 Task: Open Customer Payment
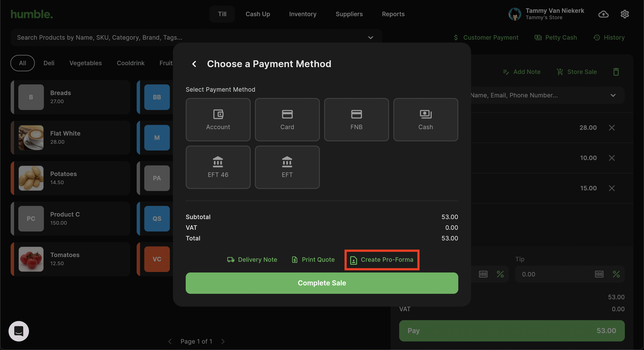(486, 38)
